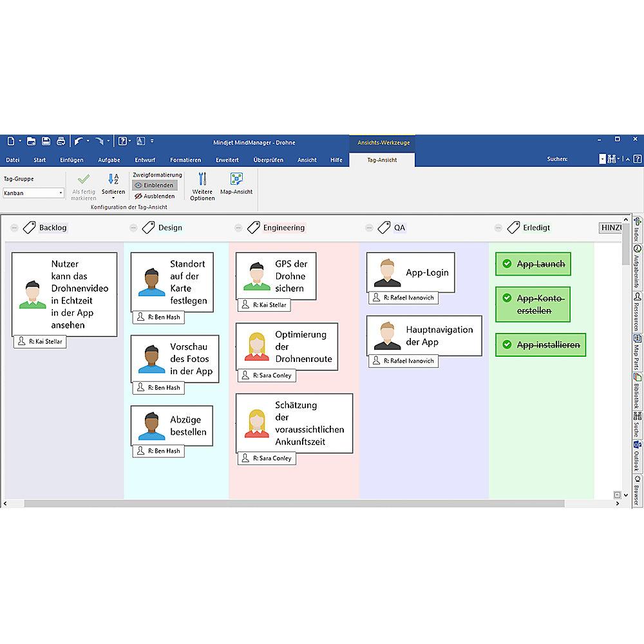Click the Undo arrow icon

click(79, 141)
